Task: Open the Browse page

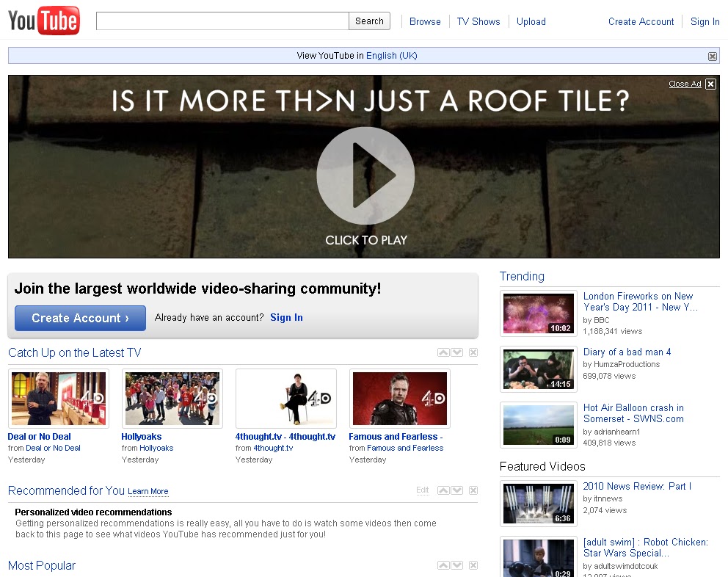Action: [x=425, y=21]
